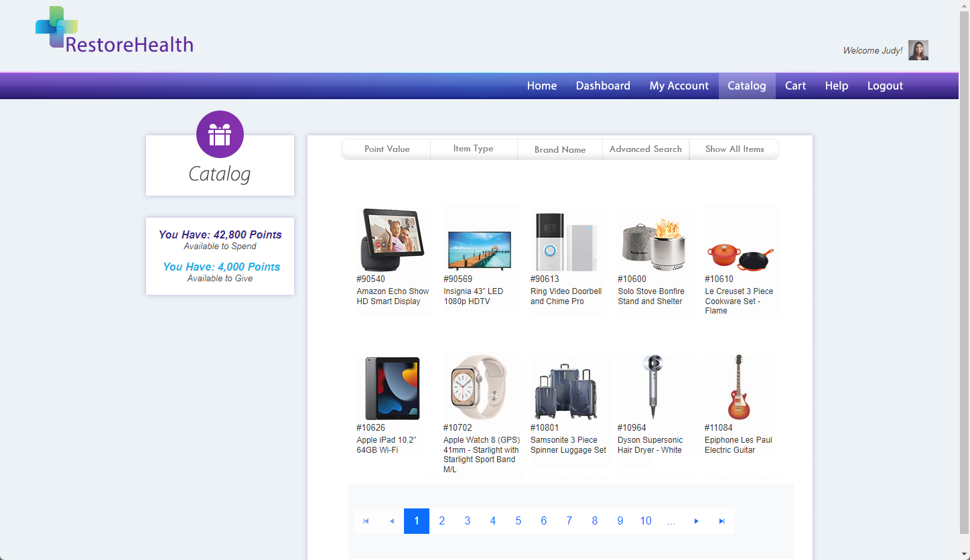
Task: Click item number #10610
Action: [719, 279]
